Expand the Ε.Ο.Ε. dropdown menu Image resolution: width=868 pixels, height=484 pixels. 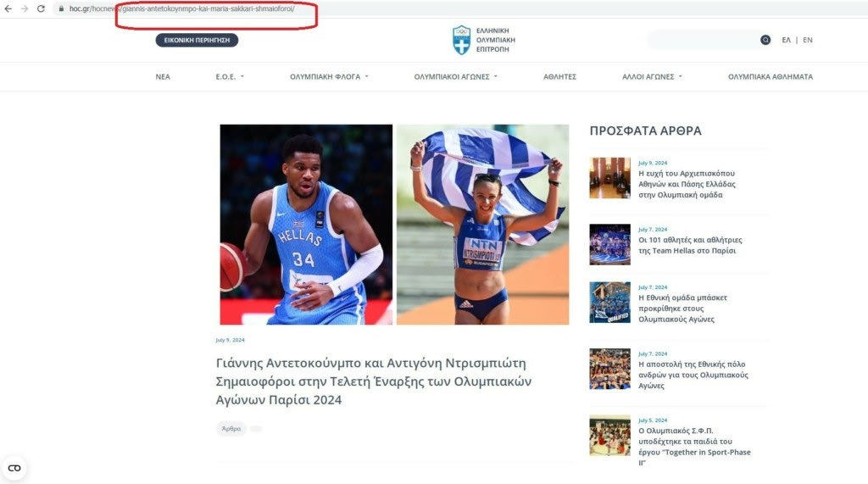[x=230, y=76]
